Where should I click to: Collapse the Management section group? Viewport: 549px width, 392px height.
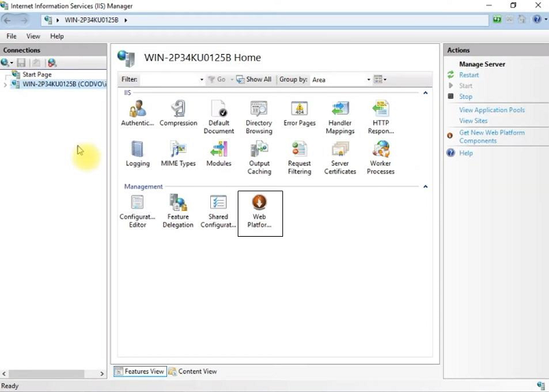[x=425, y=187]
